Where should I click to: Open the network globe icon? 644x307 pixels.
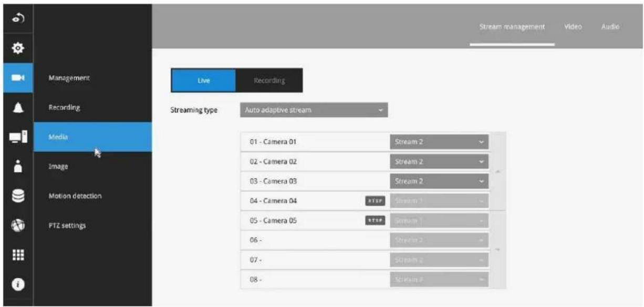coord(17,225)
